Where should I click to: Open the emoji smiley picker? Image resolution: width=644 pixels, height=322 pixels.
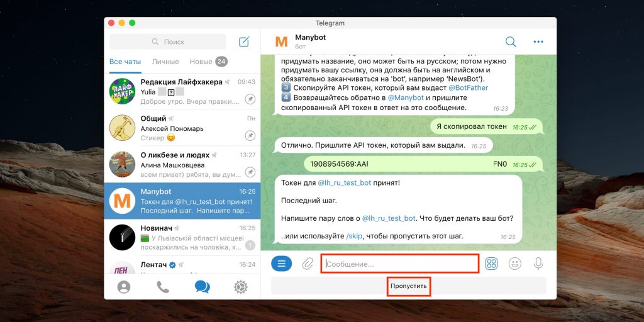point(514,264)
